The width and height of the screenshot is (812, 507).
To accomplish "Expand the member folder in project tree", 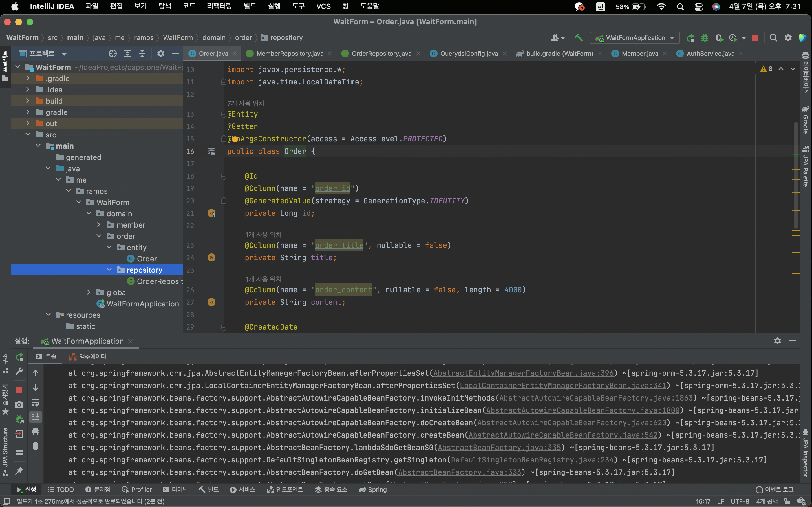I will (99, 225).
